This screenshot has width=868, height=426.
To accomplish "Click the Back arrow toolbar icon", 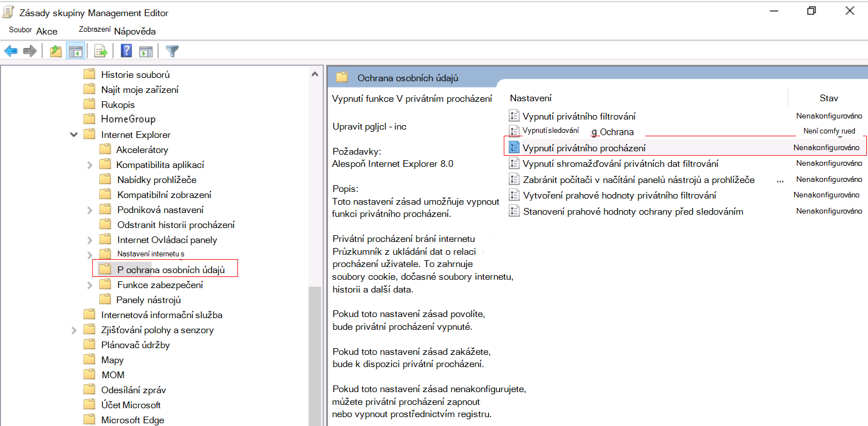I will click(x=11, y=52).
